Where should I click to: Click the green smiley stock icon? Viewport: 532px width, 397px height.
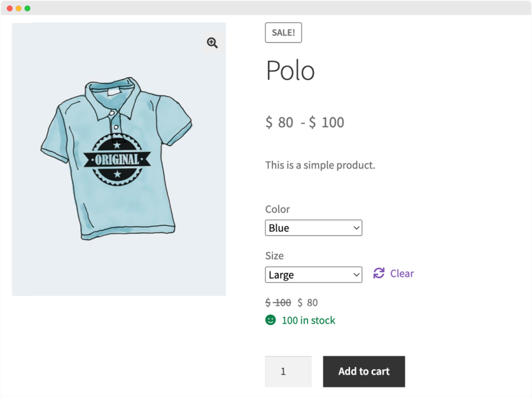pos(271,320)
